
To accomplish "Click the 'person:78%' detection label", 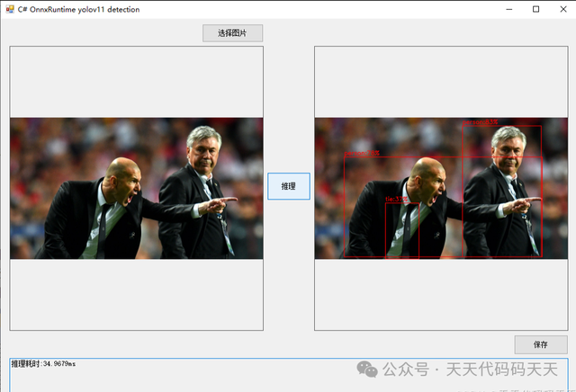I will [362, 153].
